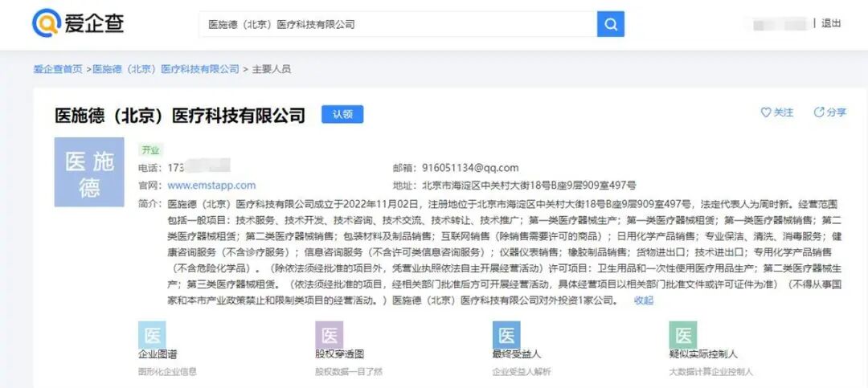
Task: Open the 疑似实际控制人 icon
Action: (x=683, y=335)
